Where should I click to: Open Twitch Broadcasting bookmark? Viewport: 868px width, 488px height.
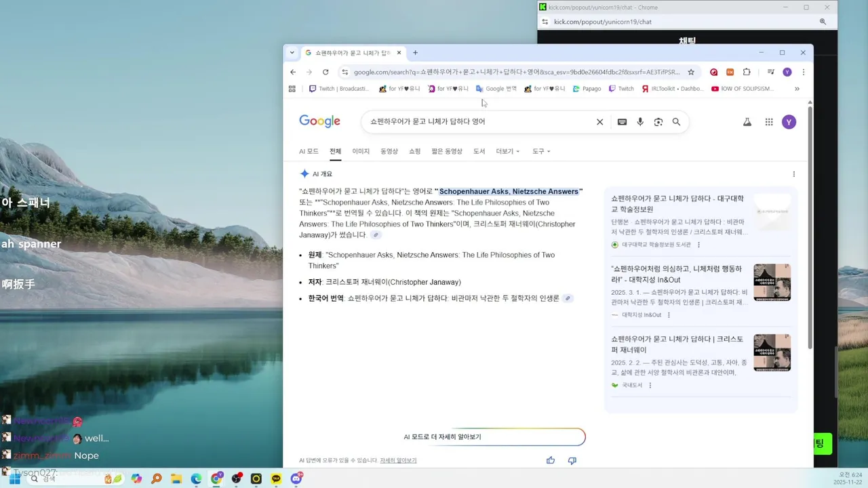[x=339, y=89]
